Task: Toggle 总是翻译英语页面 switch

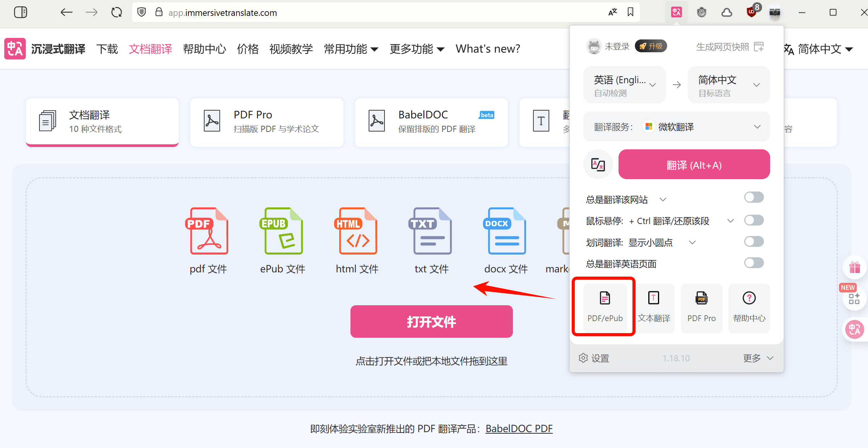Action: coord(754,263)
